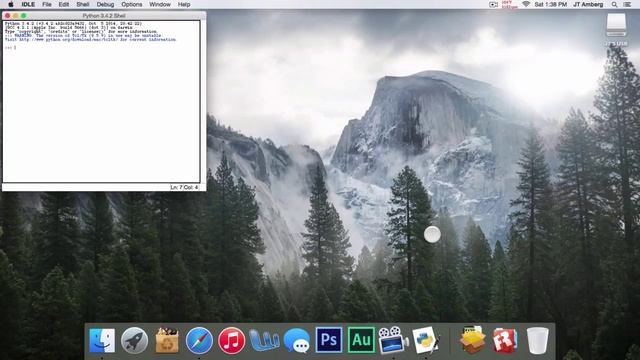Open the IDLE application menu

pyautogui.click(x=28, y=4)
